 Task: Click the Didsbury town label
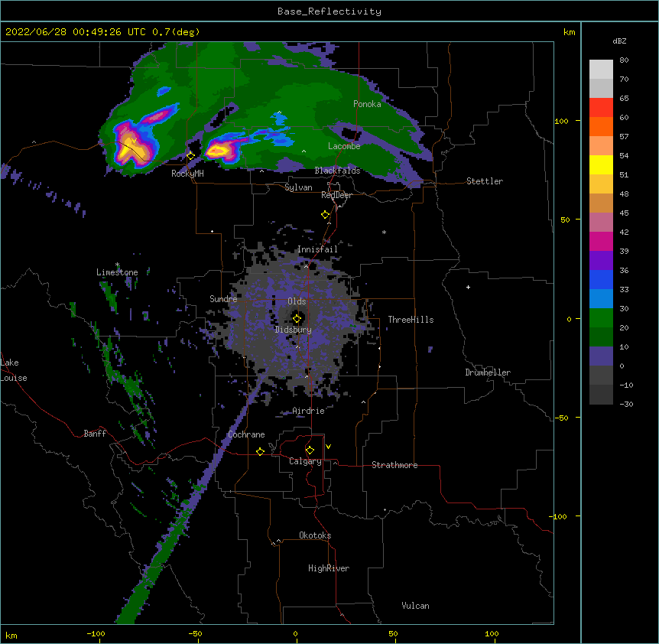294,330
